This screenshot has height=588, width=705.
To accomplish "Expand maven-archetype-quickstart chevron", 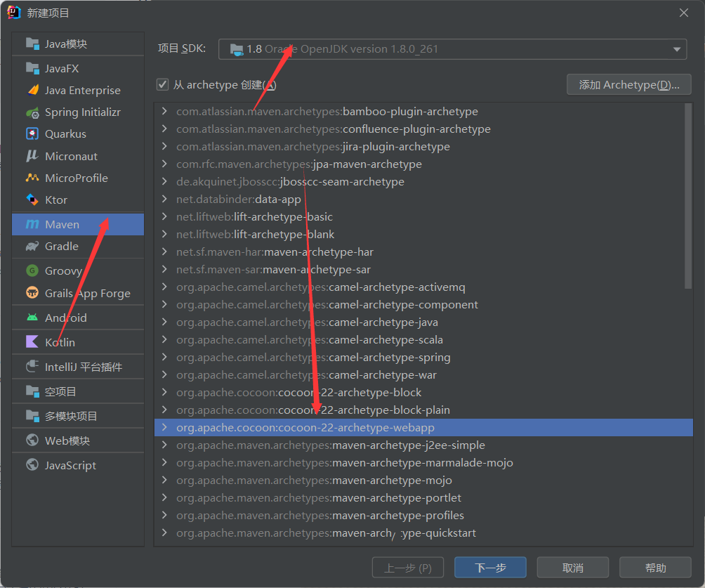I will click(x=164, y=533).
